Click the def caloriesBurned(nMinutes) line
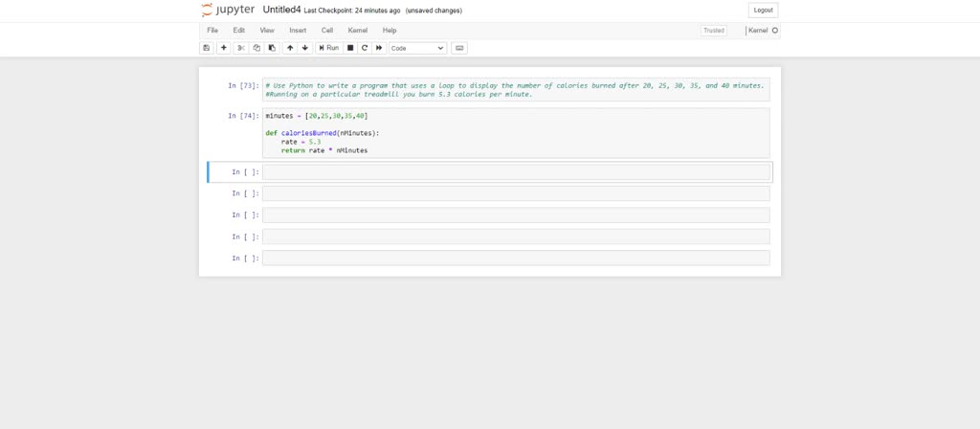Viewport: 980px width, 429px height. tap(322, 133)
